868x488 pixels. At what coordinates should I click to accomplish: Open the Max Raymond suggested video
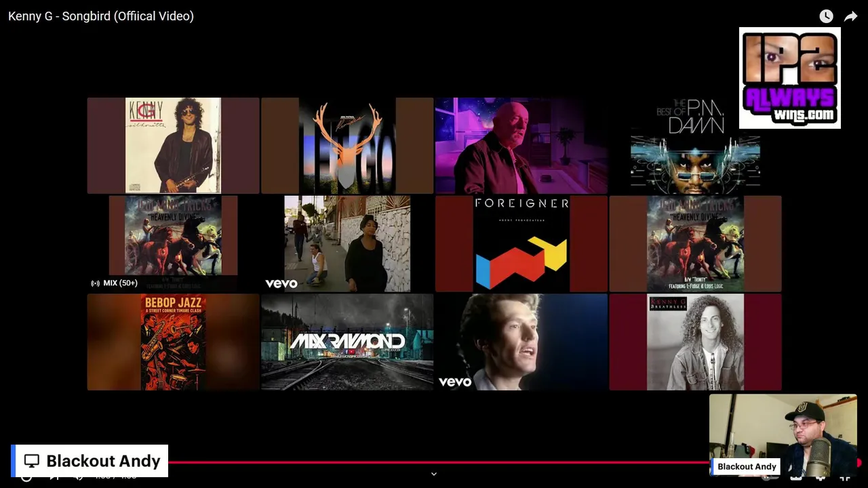tap(347, 342)
